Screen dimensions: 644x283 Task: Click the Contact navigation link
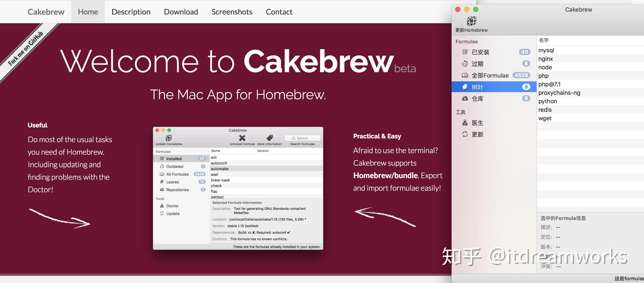pyautogui.click(x=279, y=12)
